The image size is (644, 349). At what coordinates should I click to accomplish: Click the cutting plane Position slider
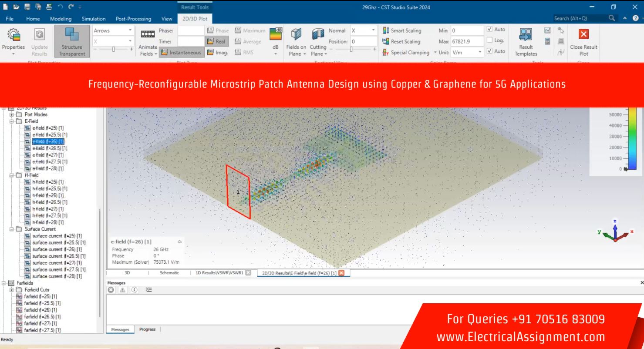352,50
